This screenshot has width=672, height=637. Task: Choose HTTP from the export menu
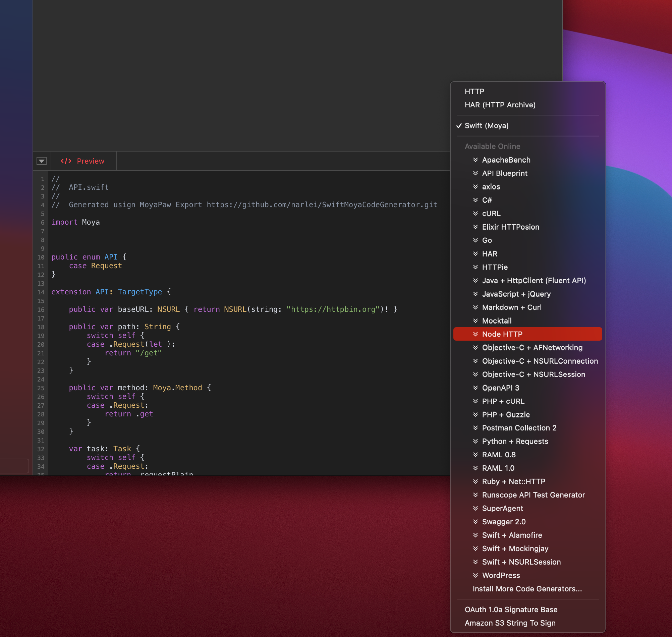click(x=474, y=91)
